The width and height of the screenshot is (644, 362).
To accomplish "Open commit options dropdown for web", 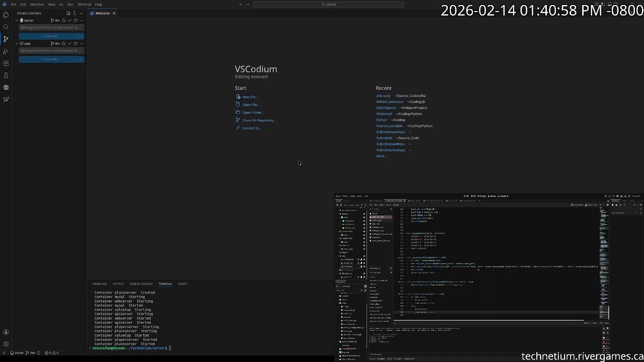I will click(81, 59).
